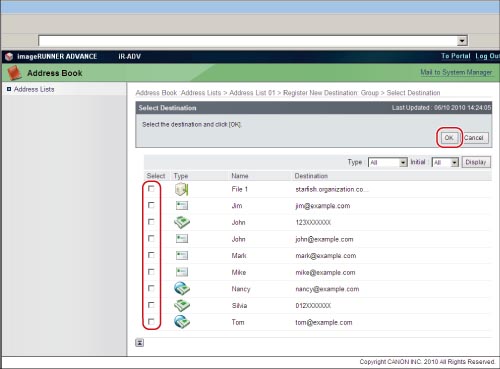Viewport: 500px width, 369px height.
Task: Click destination tom@example.com
Action: point(324,322)
